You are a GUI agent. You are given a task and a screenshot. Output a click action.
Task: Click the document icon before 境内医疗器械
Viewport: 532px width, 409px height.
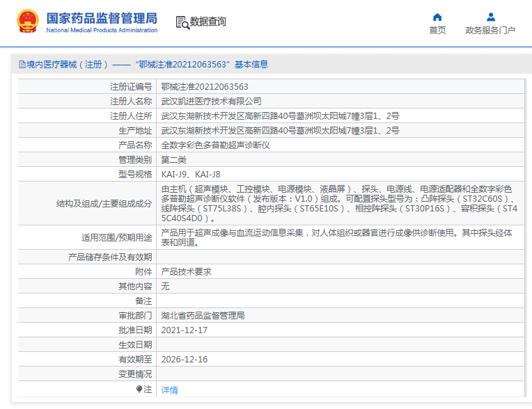coord(22,65)
